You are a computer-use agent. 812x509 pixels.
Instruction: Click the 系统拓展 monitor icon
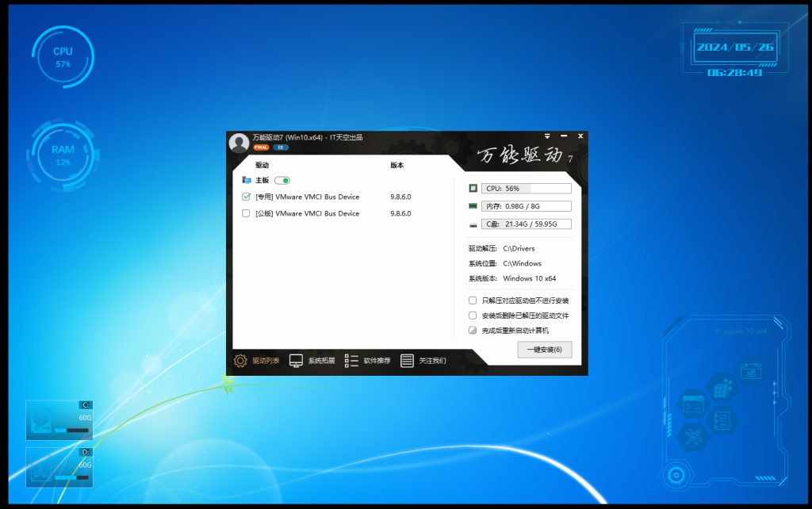pos(296,361)
